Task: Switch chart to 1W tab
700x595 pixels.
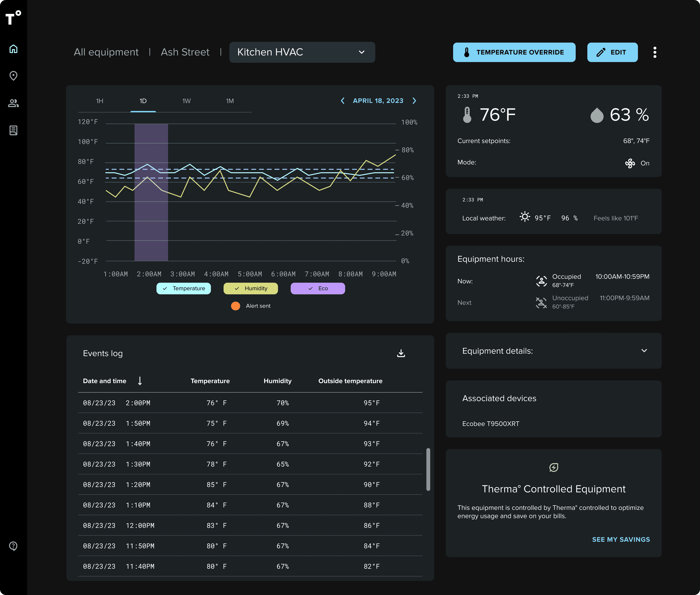Action: tap(186, 101)
